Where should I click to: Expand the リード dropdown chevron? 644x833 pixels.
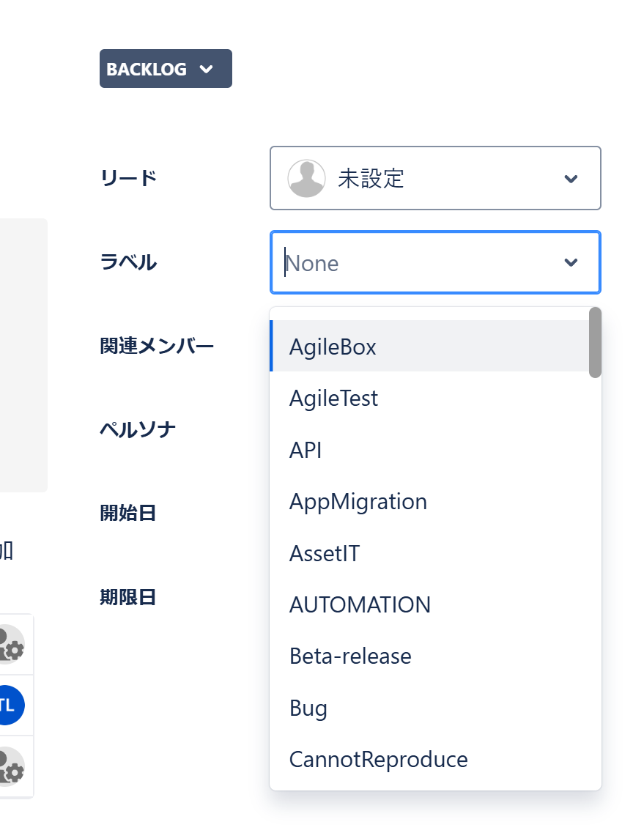pos(571,179)
